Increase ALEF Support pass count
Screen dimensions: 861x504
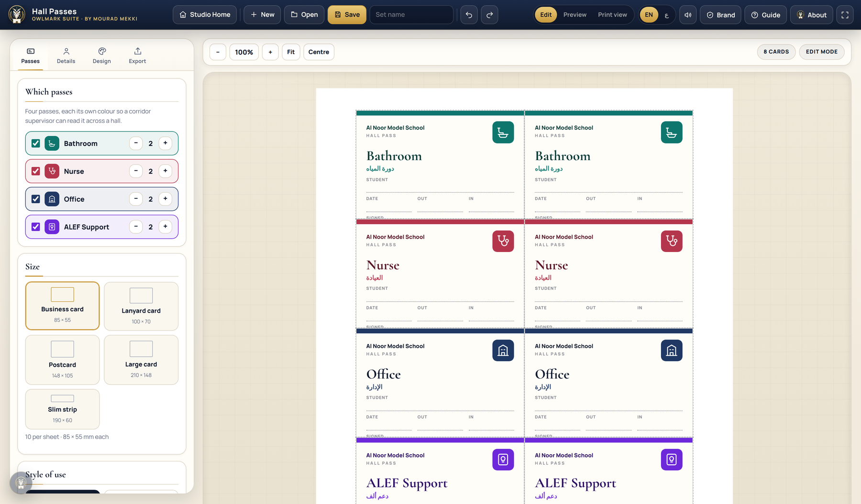coord(165,226)
